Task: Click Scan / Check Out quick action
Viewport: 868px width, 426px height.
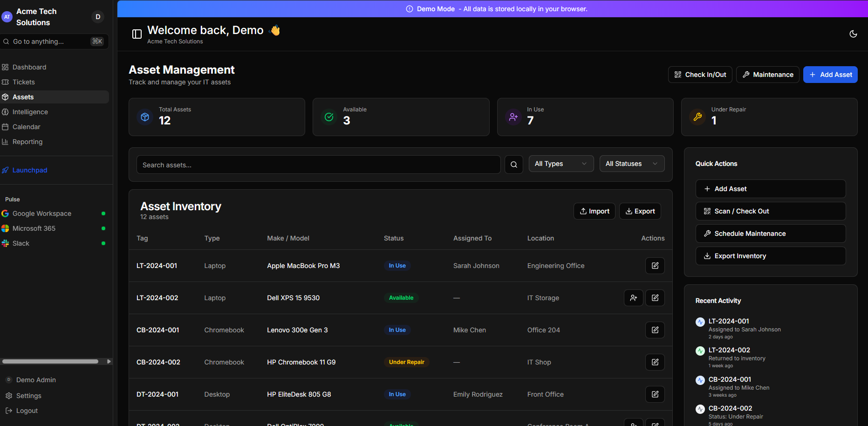Action: click(x=771, y=211)
